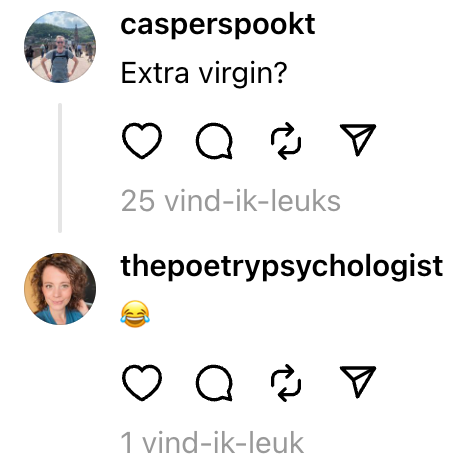457x464 pixels.
Task: Tap the heart icon above 1 vind-ik-leuk
Action: (142, 383)
